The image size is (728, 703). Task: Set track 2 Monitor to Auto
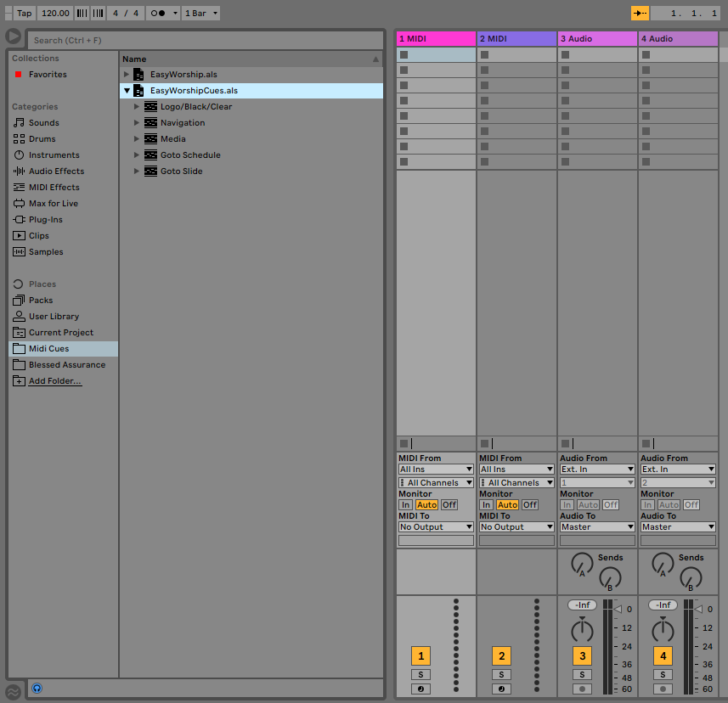pyautogui.click(x=507, y=505)
